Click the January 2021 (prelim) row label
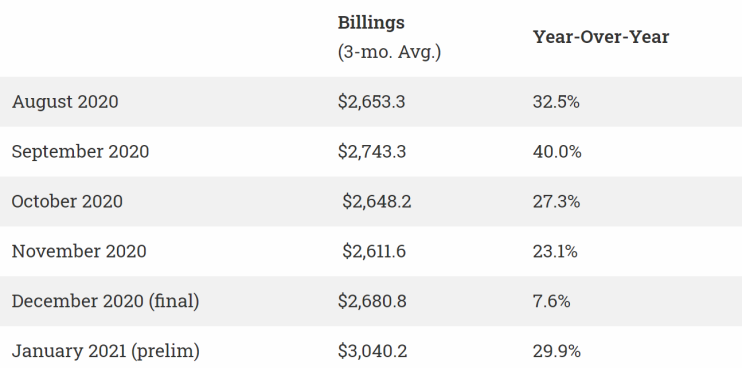 (x=106, y=351)
